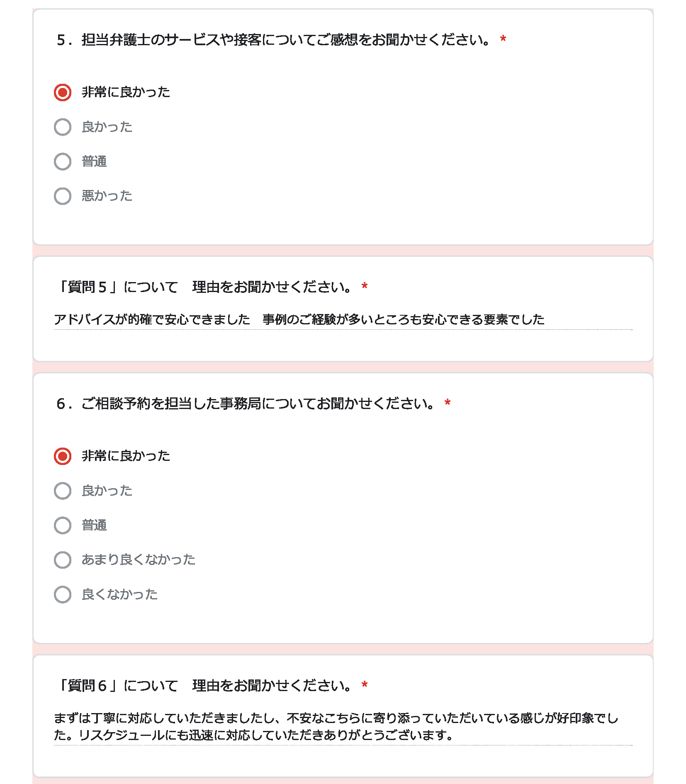This screenshot has width=686, height=784.
Task: Choose 良かった radio in question 6
Action: point(63,491)
